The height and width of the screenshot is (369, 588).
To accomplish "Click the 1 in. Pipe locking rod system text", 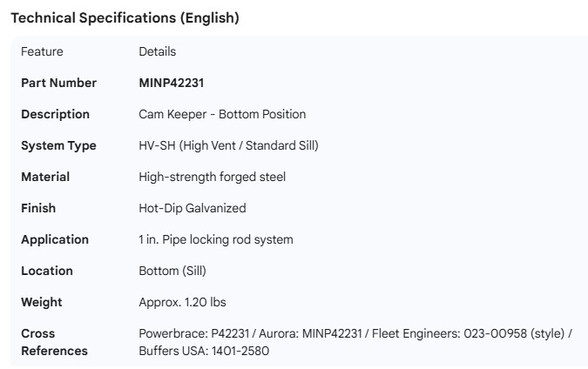I will click(x=216, y=239).
